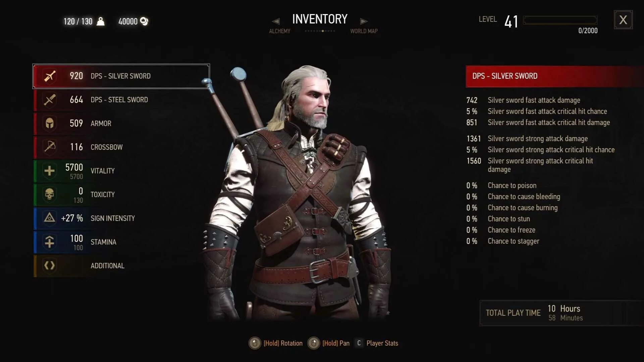Expand the Additional stats category
This screenshot has width=644, height=362.
[121, 266]
